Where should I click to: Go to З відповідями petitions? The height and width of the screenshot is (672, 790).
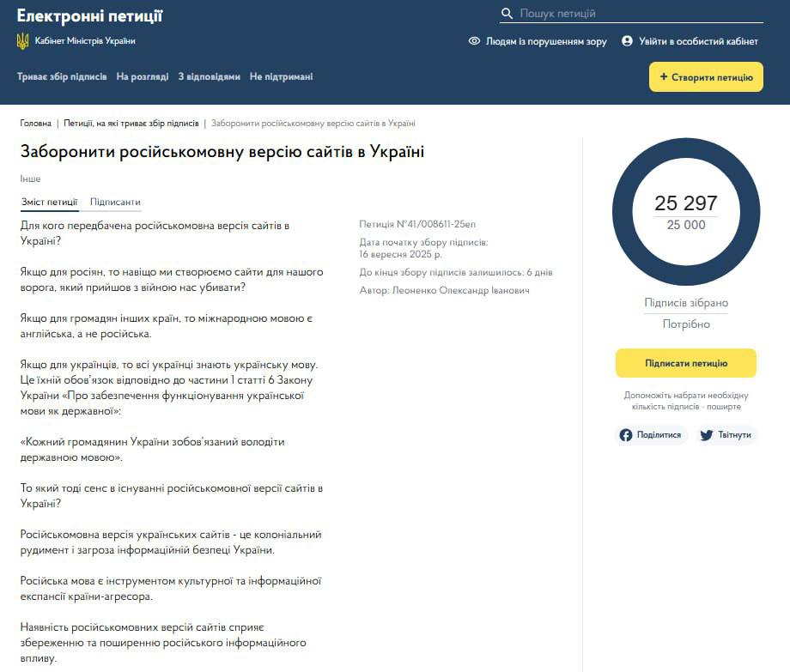[209, 77]
